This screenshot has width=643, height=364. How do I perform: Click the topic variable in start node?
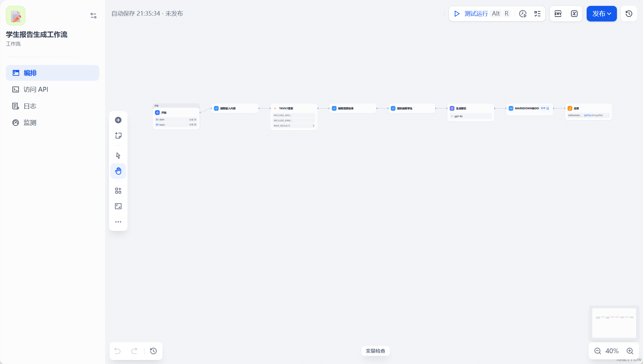(x=176, y=125)
